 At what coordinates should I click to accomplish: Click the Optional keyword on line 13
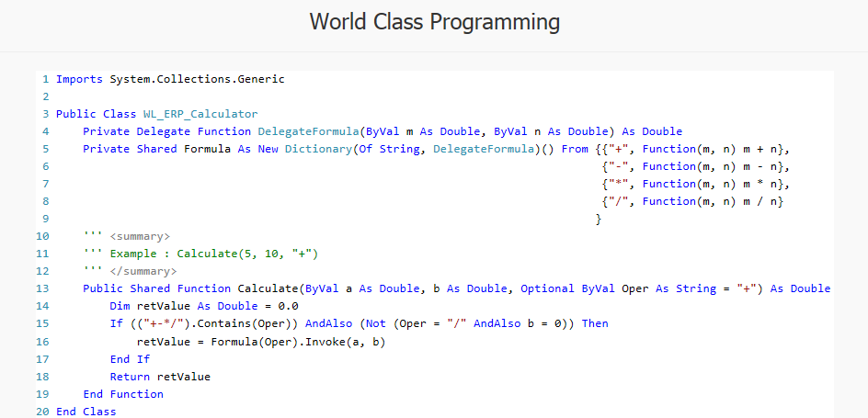(x=547, y=288)
